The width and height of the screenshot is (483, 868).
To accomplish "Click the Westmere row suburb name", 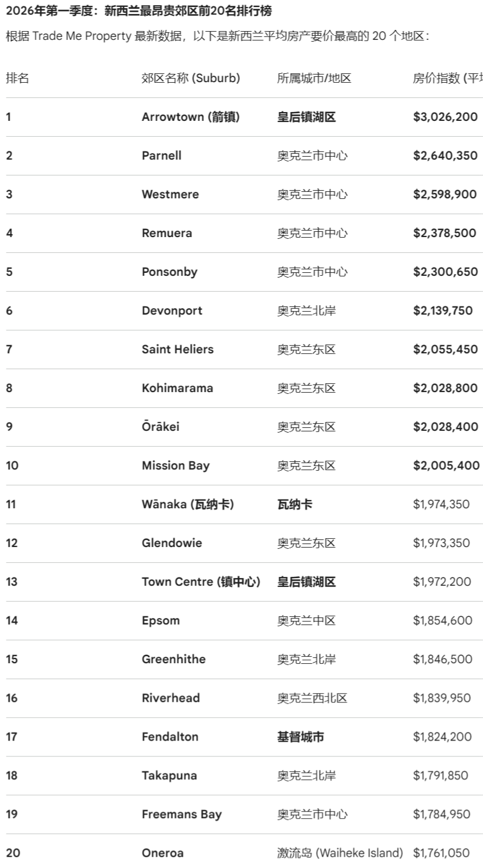I will click(x=170, y=194).
